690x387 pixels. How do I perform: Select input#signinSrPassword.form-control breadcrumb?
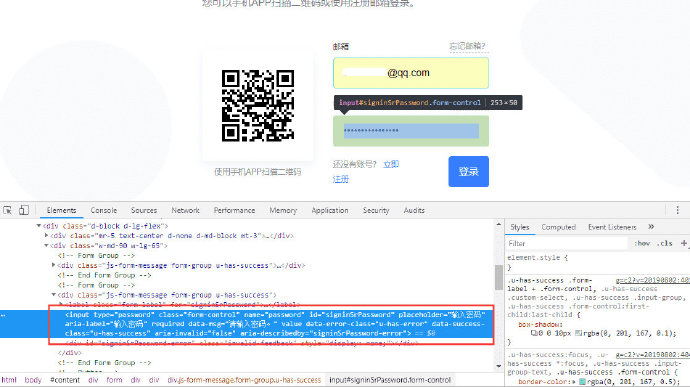pyautogui.click(x=390, y=380)
